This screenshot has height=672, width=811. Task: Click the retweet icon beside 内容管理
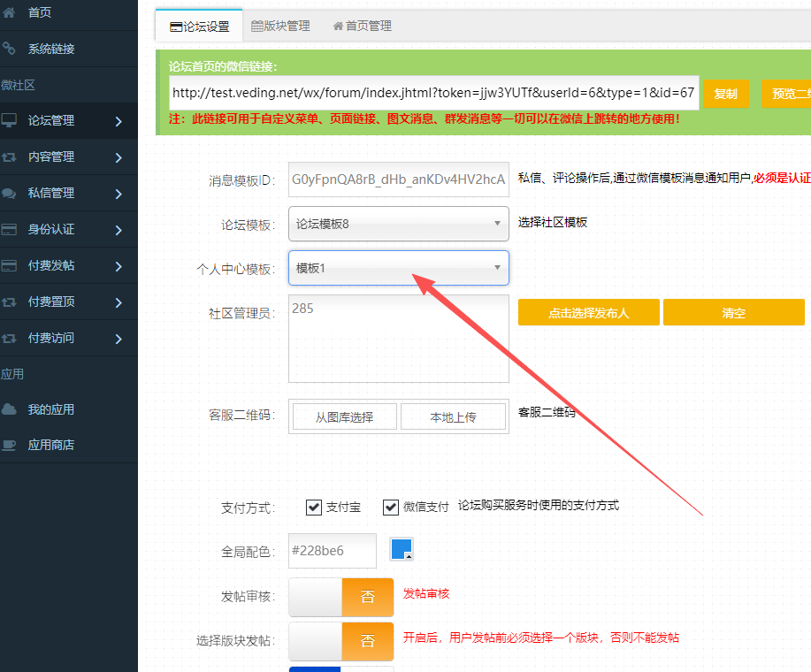[10, 157]
